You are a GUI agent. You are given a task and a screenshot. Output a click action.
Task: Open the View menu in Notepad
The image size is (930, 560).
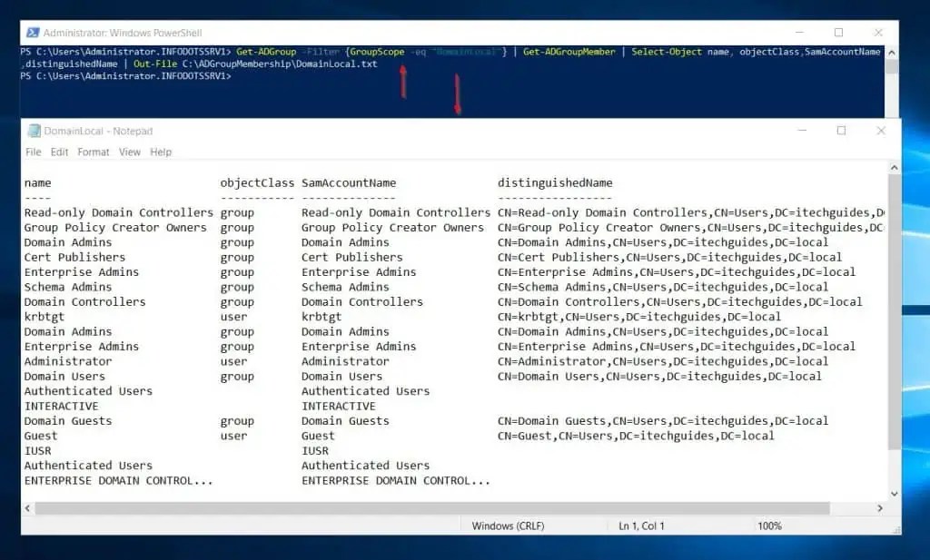click(x=129, y=152)
